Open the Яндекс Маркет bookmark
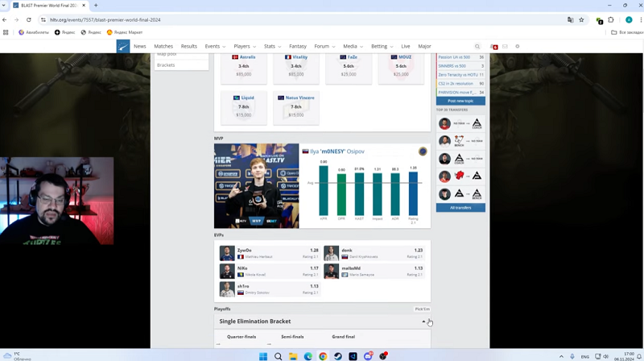Viewport: 644px width, 361px height. pyautogui.click(x=125, y=32)
